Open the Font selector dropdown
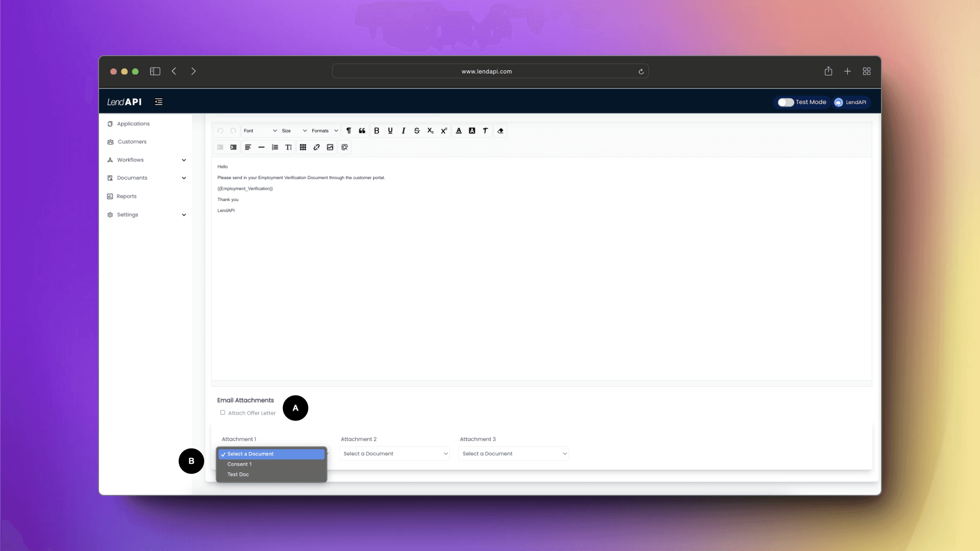Viewport: 980px width, 551px height. pyautogui.click(x=260, y=131)
